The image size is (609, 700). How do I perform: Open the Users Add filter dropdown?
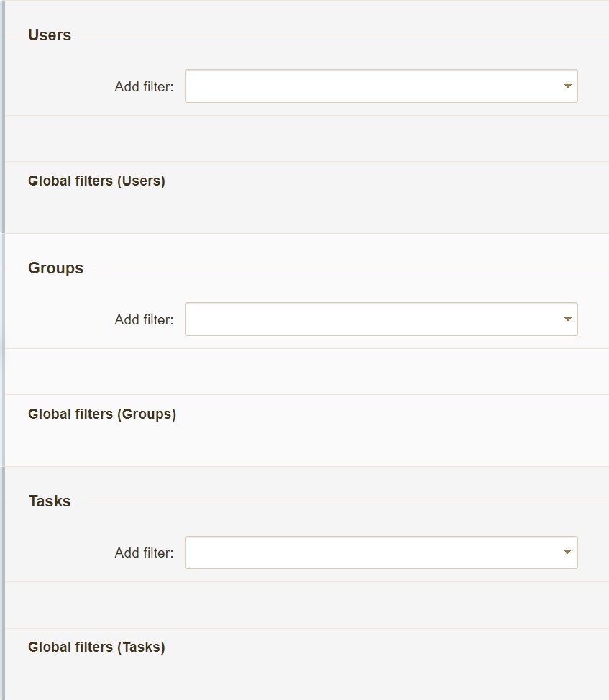point(382,86)
